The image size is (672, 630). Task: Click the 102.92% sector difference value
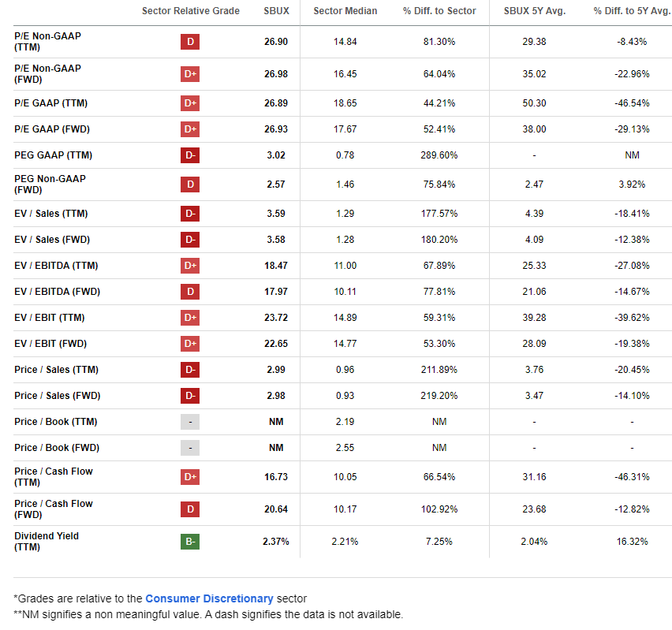point(439,509)
